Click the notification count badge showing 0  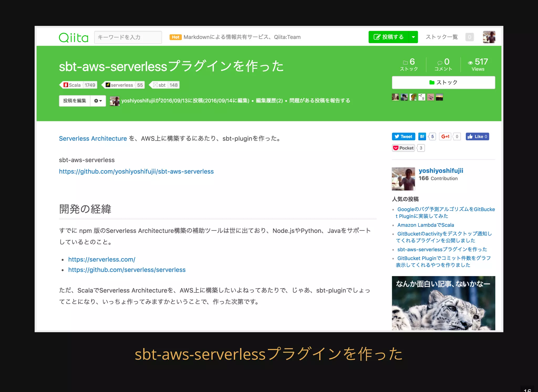click(x=469, y=37)
